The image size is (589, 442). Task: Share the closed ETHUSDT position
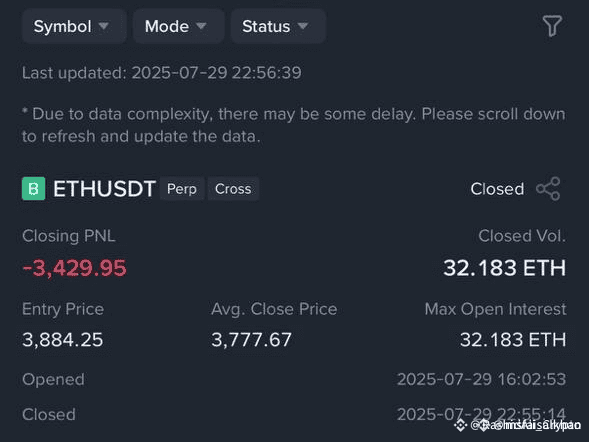coord(548,189)
